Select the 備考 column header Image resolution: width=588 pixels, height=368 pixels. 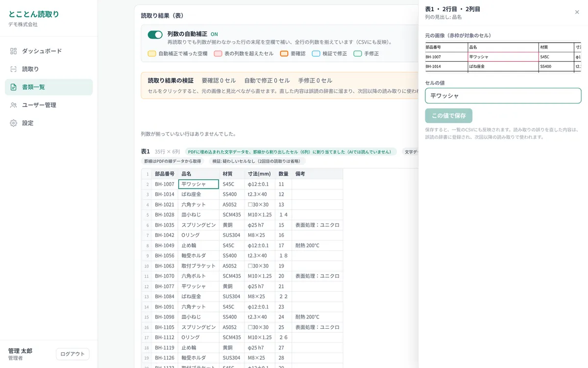[317, 174]
